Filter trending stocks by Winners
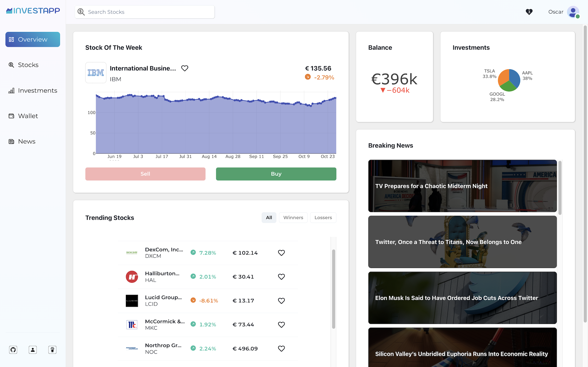The image size is (588, 367). pyautogui.click(x=293, y=217)
